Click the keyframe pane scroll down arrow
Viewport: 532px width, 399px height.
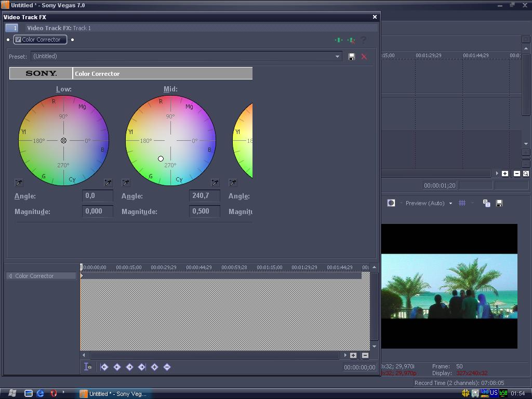pyautogui.click(x=374, y=347)
